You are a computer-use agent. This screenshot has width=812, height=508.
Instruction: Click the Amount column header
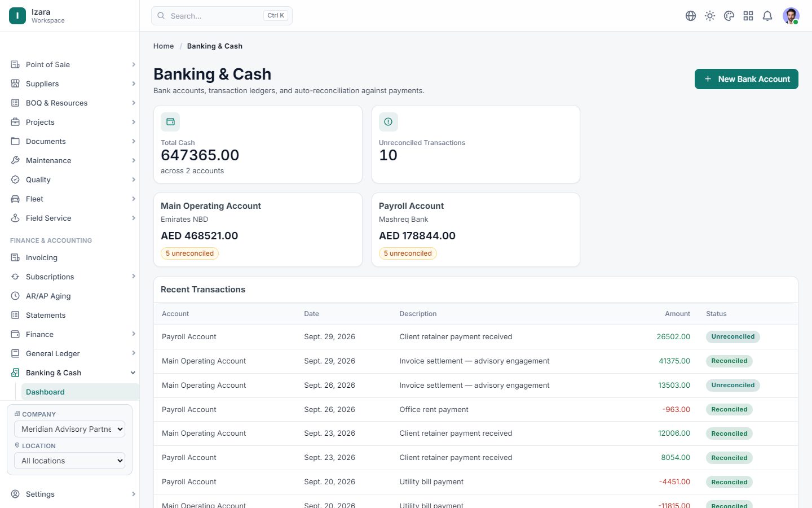677,314
